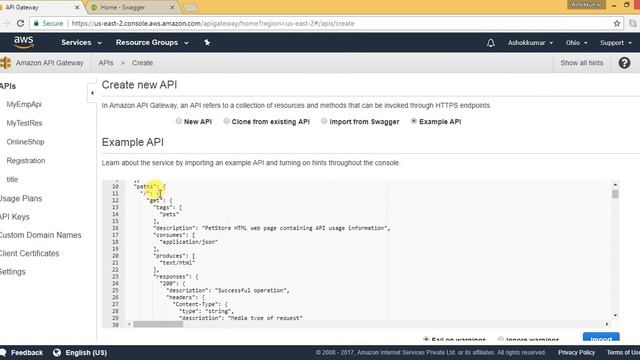Open the Privacy Policy link
Screen dimensions: 640x360
click(x=576, y=353)
